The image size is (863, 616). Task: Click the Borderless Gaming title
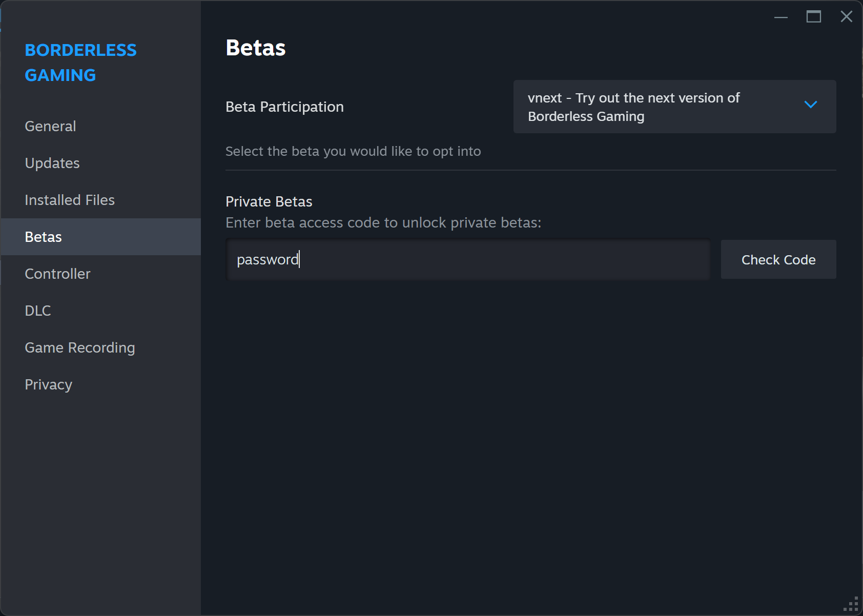80,63
